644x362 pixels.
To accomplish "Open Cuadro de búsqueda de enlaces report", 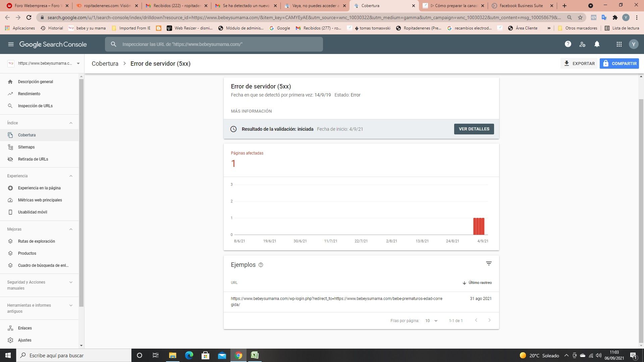I will point(39,265).
